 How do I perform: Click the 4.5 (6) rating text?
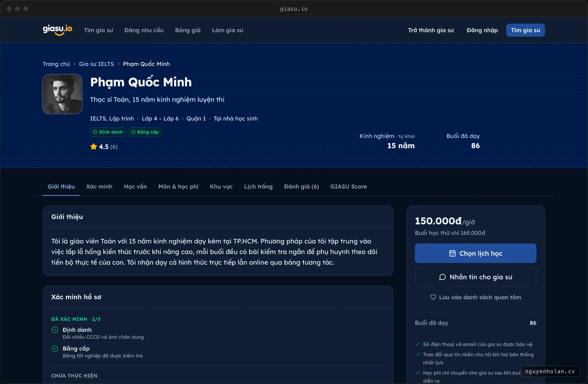[x=108, y=147]
